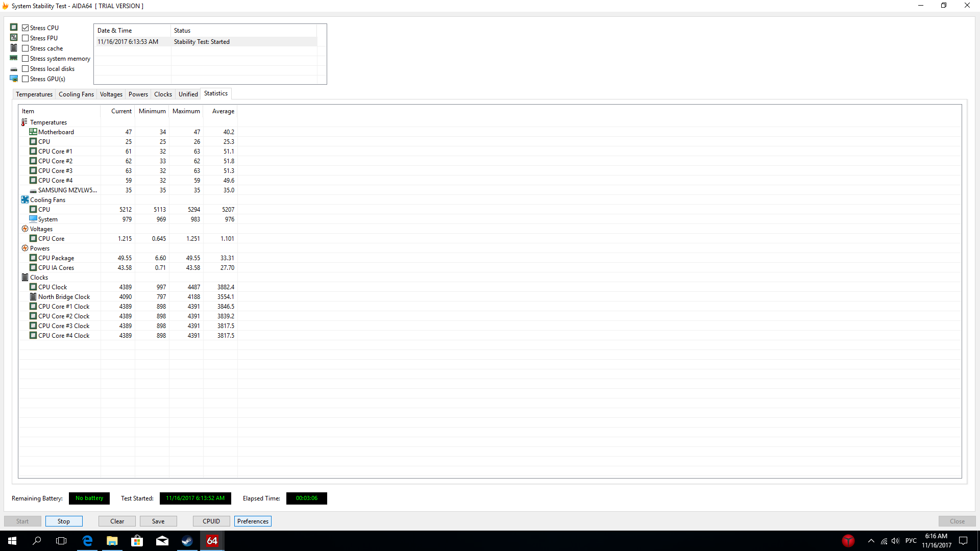This screenshot has width=980, height=551.
Task: Open the Mail app from taskbar
Action: click(162, 541)
